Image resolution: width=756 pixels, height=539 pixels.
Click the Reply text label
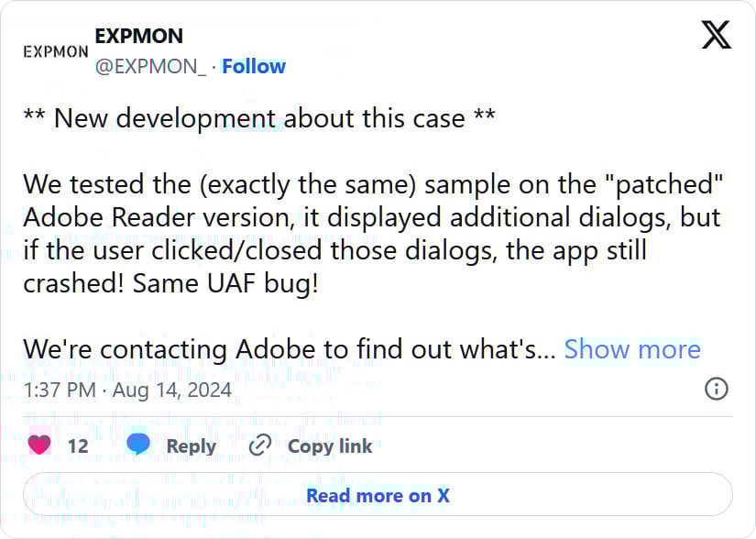click(191, 446)
